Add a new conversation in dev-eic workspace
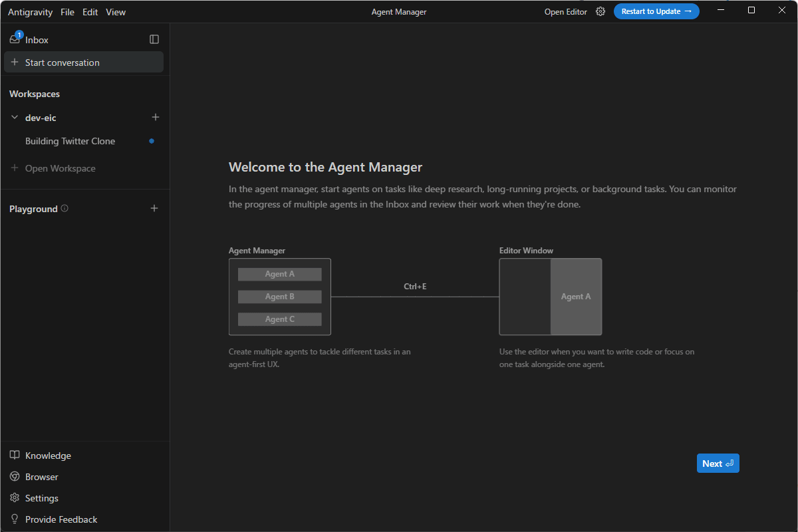The height and width of the screenshot is (532, 798). (155, 117)
